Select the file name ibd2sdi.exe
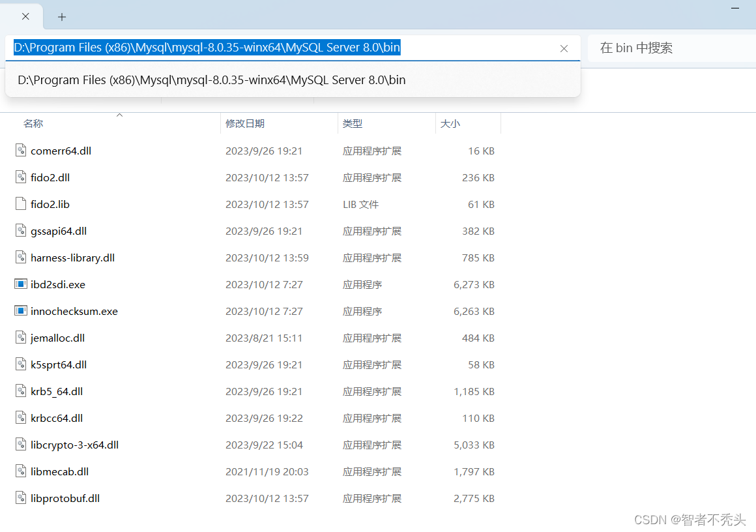Image resolution: width=756 pixels, height=532 pixels. [58, 284]
